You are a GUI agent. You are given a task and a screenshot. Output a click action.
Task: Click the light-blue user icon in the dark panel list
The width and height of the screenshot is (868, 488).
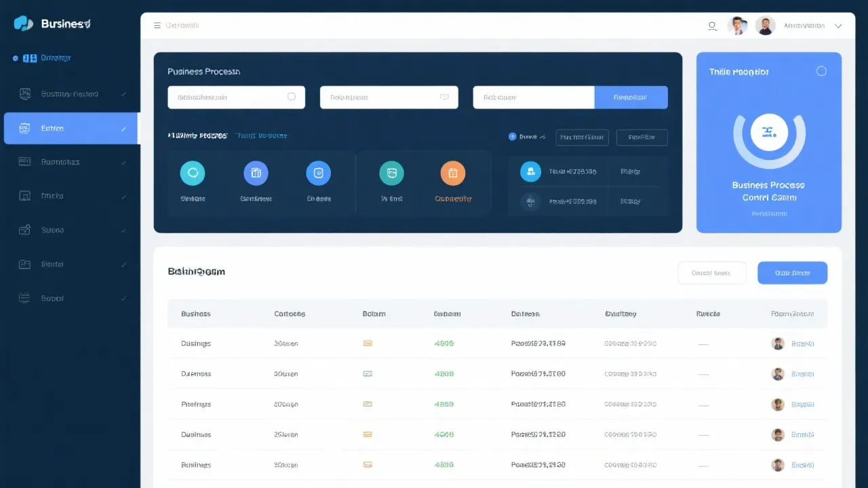pos(530,172)
